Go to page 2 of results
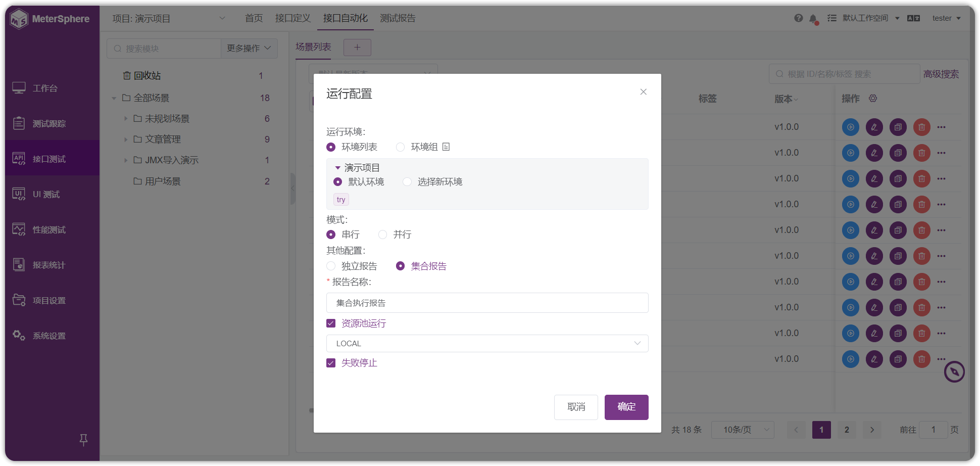The image size is (980, 466). click(847, 430)
